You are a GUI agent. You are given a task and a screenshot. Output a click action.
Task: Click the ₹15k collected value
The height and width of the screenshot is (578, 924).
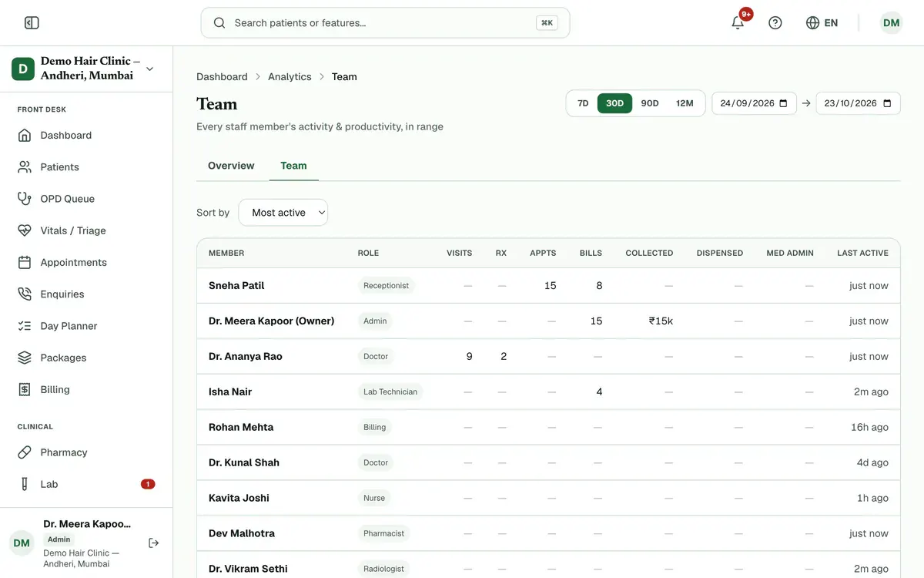(x=661, y=321)
